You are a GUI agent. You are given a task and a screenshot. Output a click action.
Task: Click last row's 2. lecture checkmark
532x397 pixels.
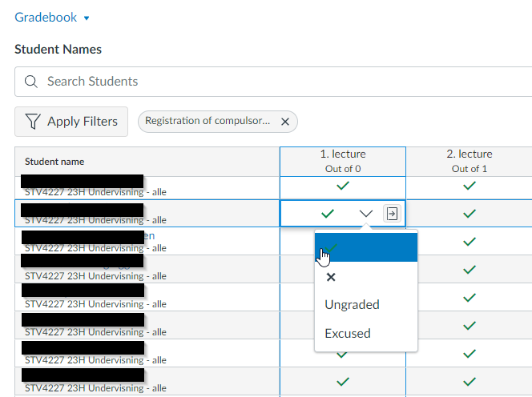tap(470, 382)
